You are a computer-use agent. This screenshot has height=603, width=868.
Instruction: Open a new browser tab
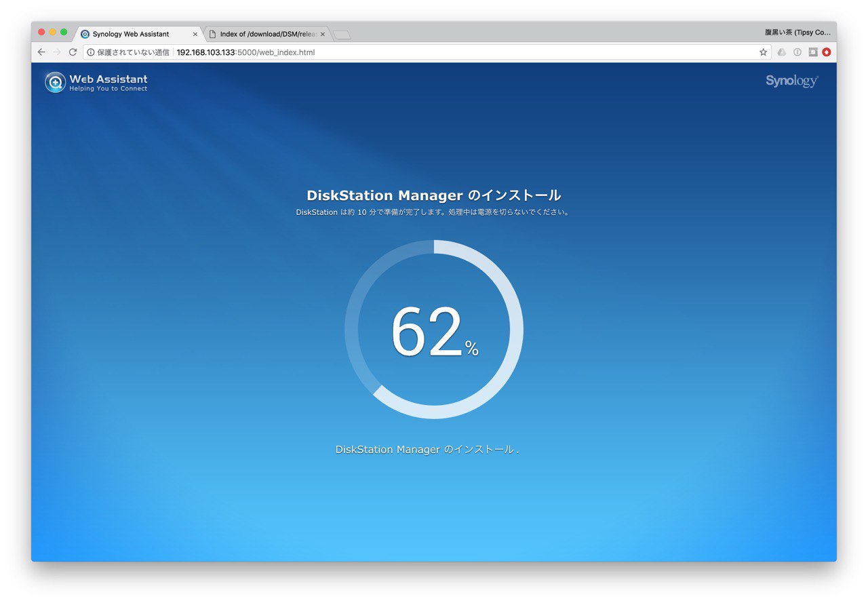coord(342,35)
